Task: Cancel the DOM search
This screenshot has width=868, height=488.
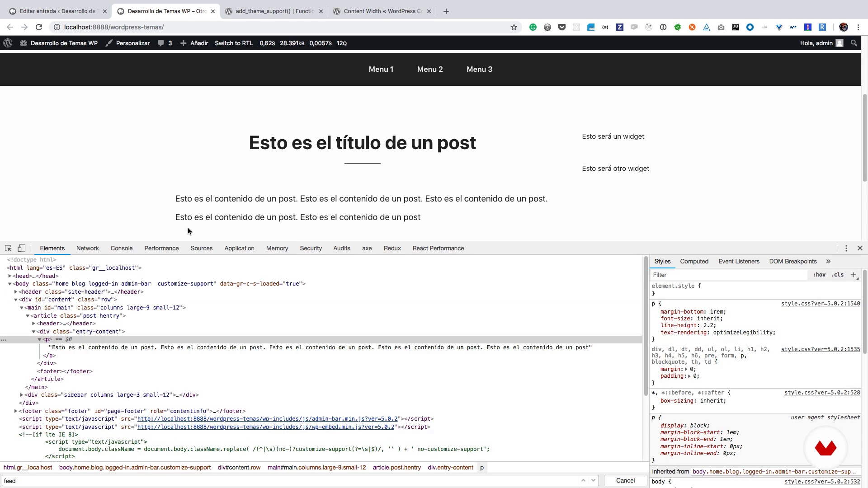Action: (x=625, y=480)
